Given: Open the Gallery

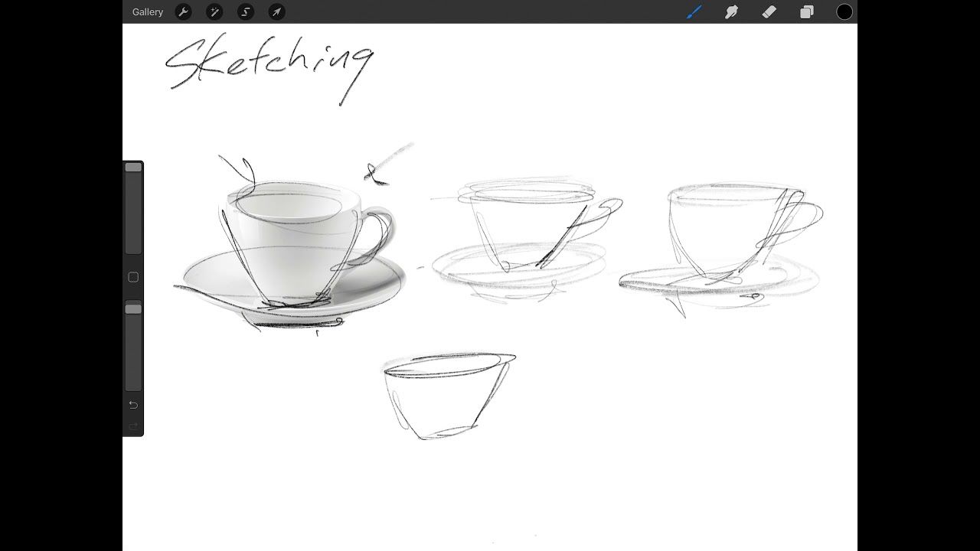Looking at the screenshot, I should [147, 12].
